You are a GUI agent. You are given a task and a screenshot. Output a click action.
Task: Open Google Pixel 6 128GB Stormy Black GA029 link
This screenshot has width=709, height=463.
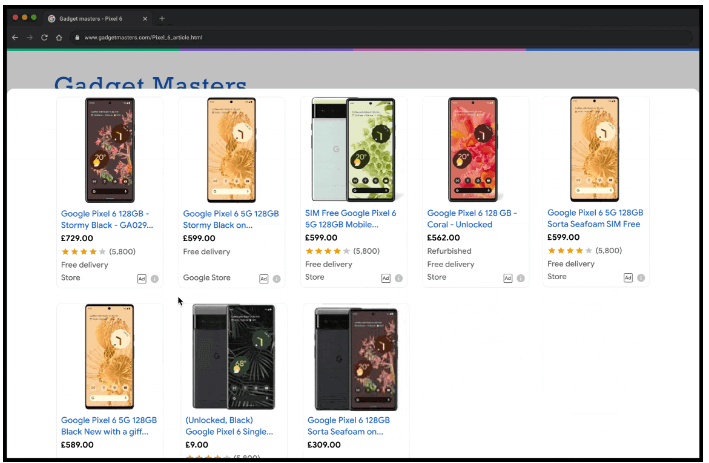pos(107,219)
